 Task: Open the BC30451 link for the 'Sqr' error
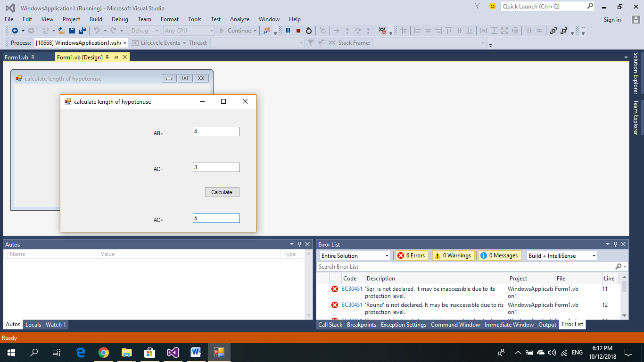[x=352, y=289]
